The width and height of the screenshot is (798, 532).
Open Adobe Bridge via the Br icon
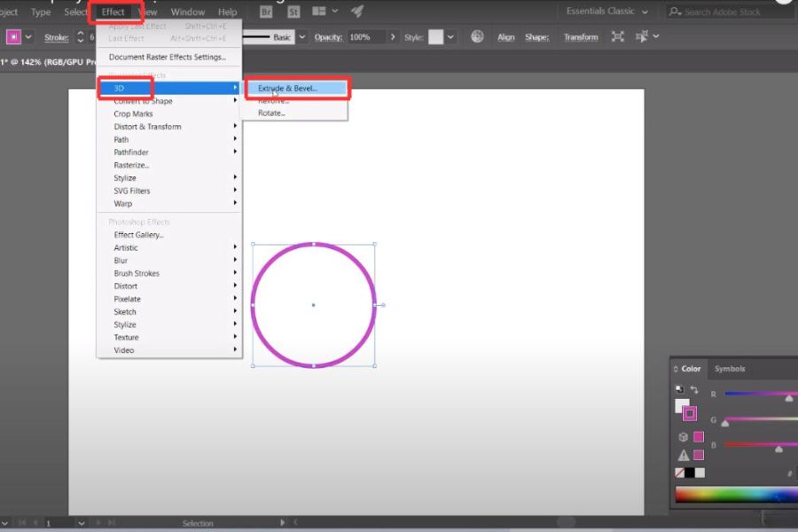266,12
